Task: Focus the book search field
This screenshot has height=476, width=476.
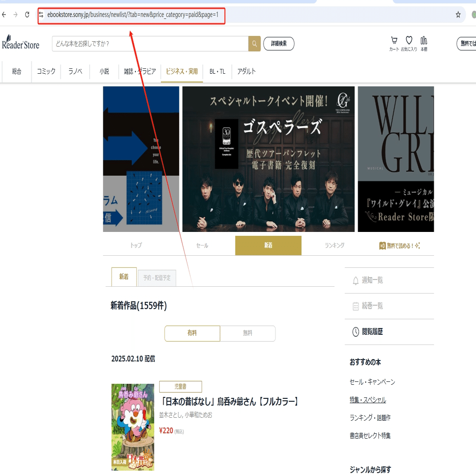Action: pos(150,44)
